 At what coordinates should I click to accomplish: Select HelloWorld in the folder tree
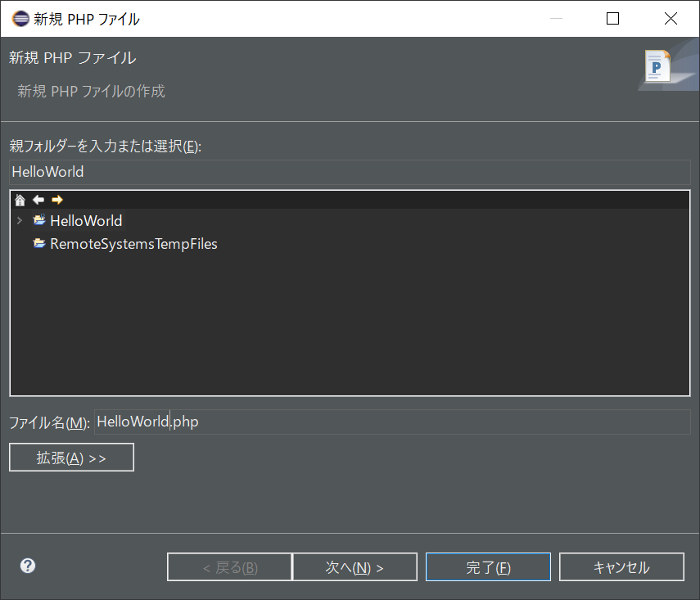(x=85, y=220)
